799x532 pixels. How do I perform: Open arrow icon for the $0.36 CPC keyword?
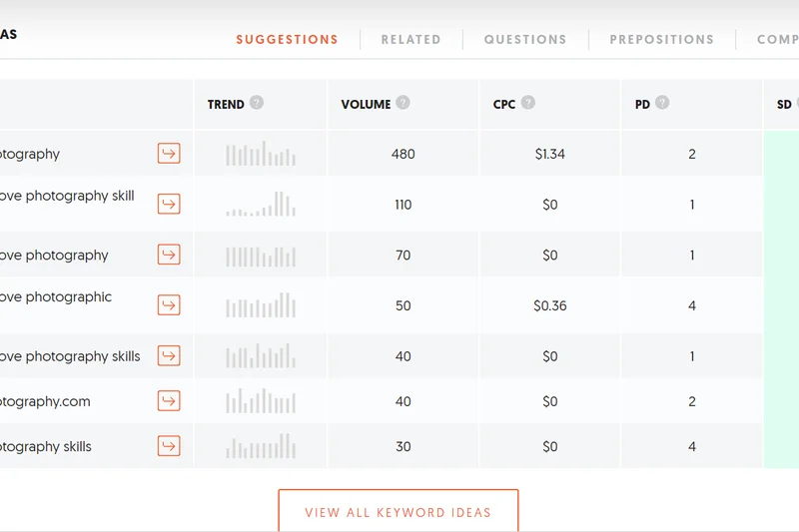pos(169,305)
